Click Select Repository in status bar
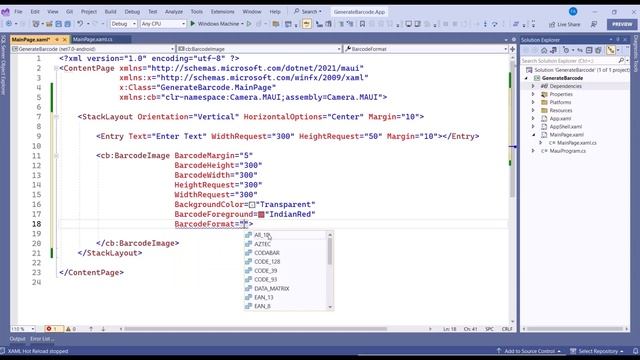 [x=597, y=351]
